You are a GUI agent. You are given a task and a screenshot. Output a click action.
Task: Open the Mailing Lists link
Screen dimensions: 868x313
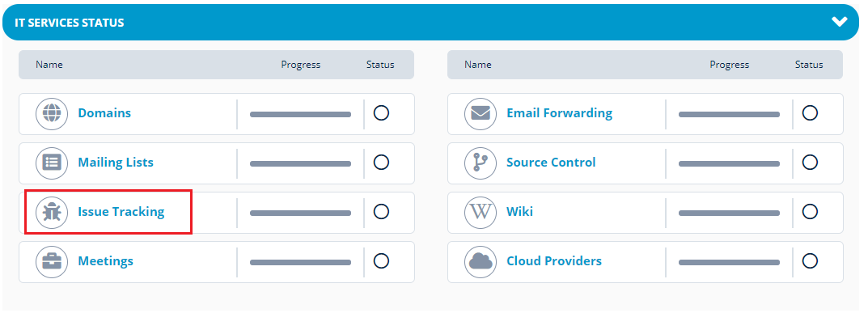click(x=116, y=163)
